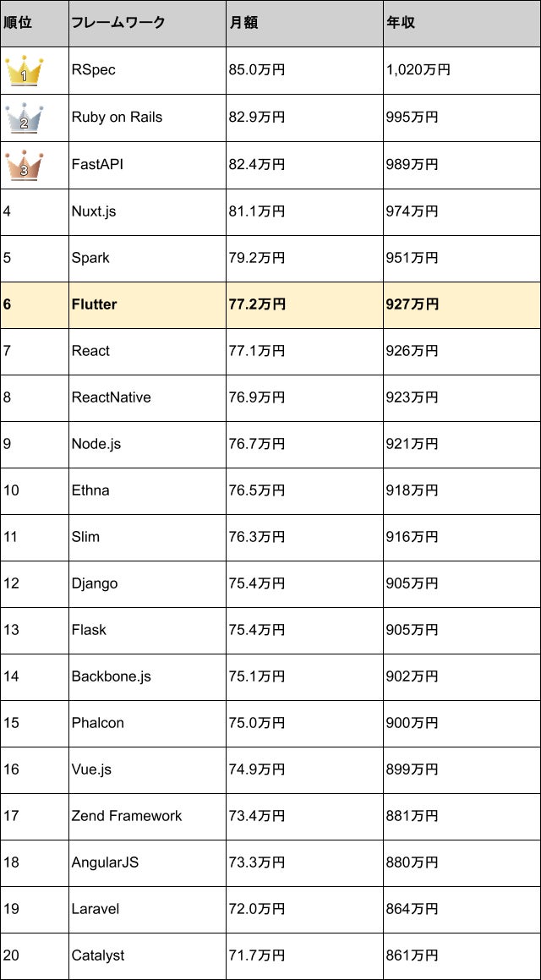This screenshot has height=980, width=541.
Task: Click the Ruby on Rails cell
Action: click(147, 118)
